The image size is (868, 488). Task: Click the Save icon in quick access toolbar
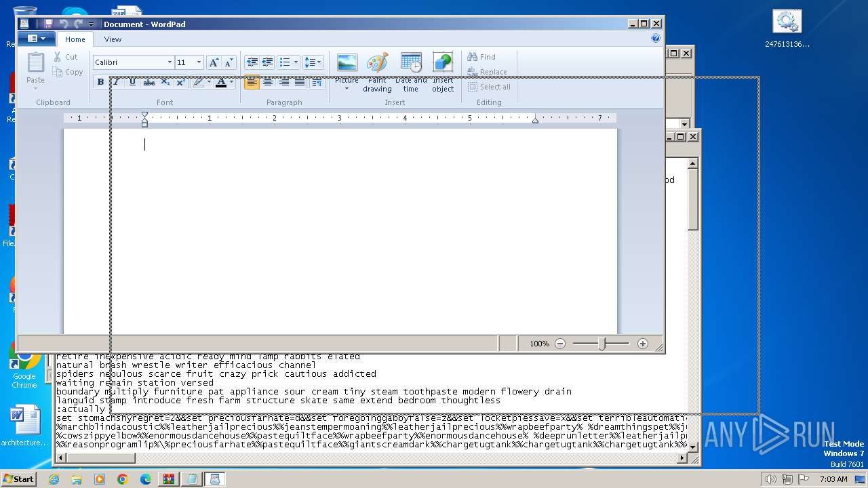click(x=48, y=24)
